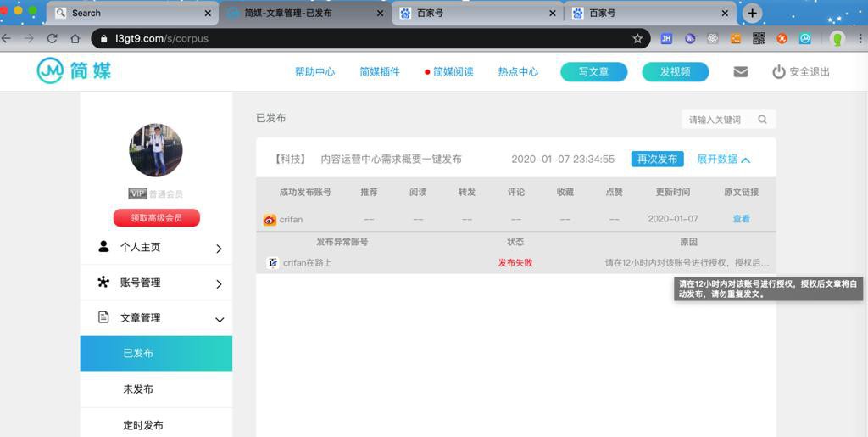Screen dimensions: 868x437
Task: Click the QR code extension icon
Action: [x=759, y=38]
